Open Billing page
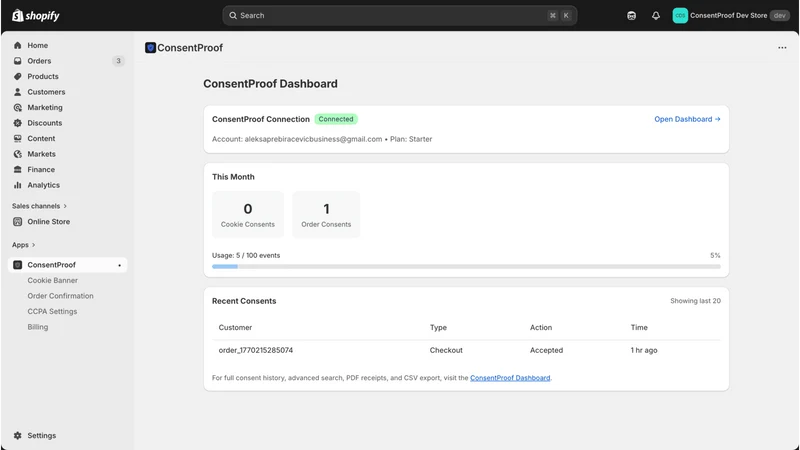Screen dimensions: 800x450 pos(38,327)
